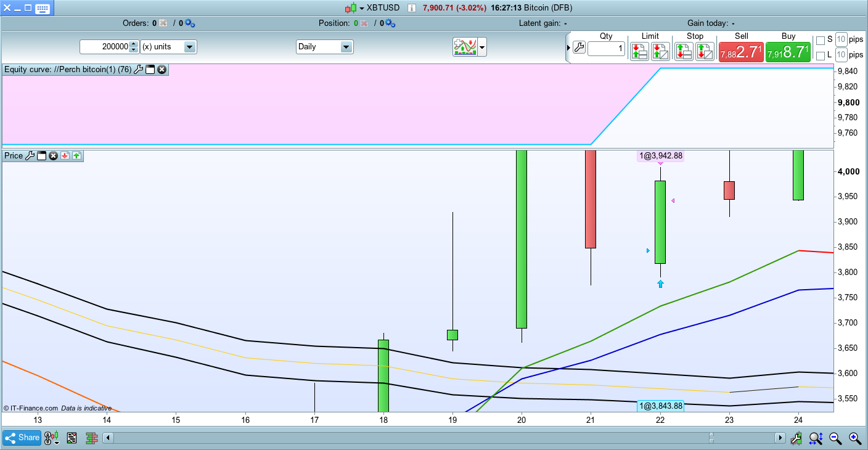Viewport: 868px width, 450px height.
Task: Open the Position settings gear icon
Action: pos(390,23)
